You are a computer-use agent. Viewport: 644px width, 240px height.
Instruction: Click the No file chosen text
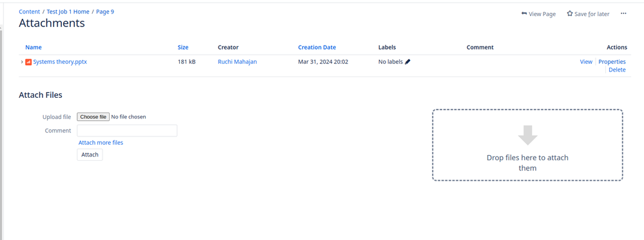click(x=128, y=117)
